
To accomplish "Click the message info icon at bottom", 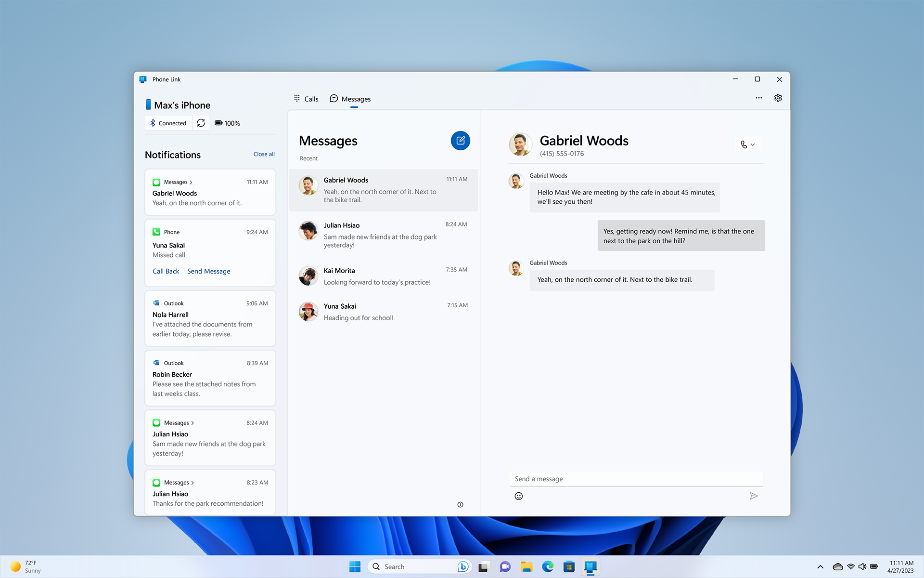I will pyautogui.click(x=461, y=505).
